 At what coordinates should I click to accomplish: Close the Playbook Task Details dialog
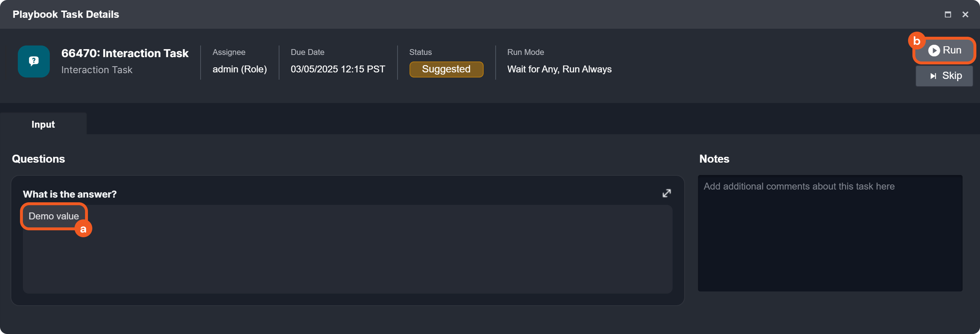coord(965,15)
